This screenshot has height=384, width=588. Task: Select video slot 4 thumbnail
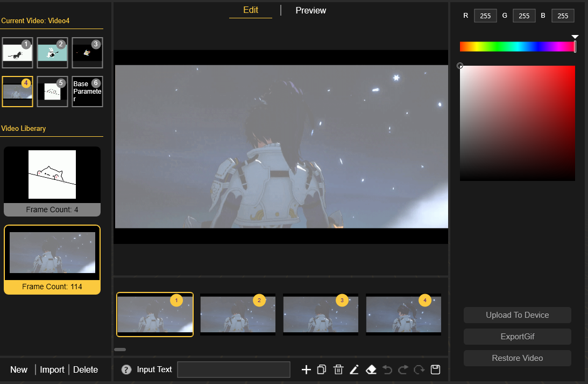point(17,92)
